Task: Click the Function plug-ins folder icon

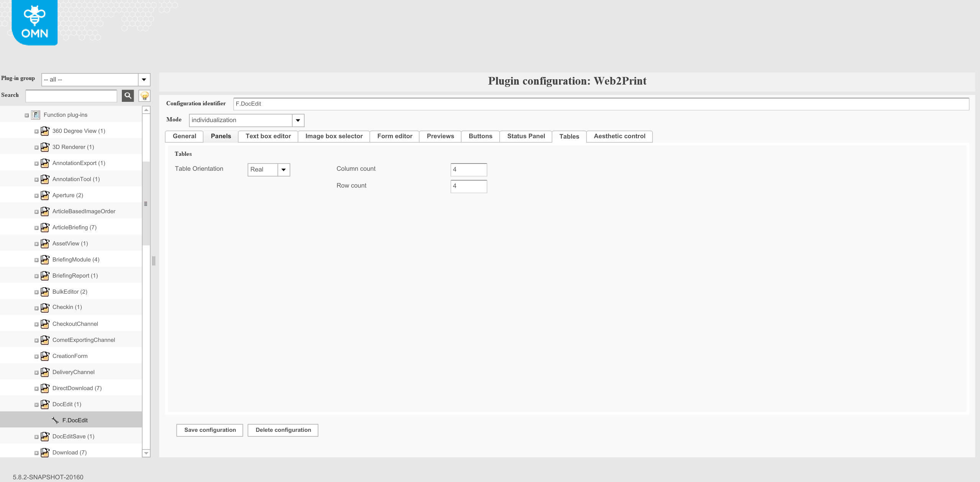Action: pyautogui.click(x=35, y=114)
